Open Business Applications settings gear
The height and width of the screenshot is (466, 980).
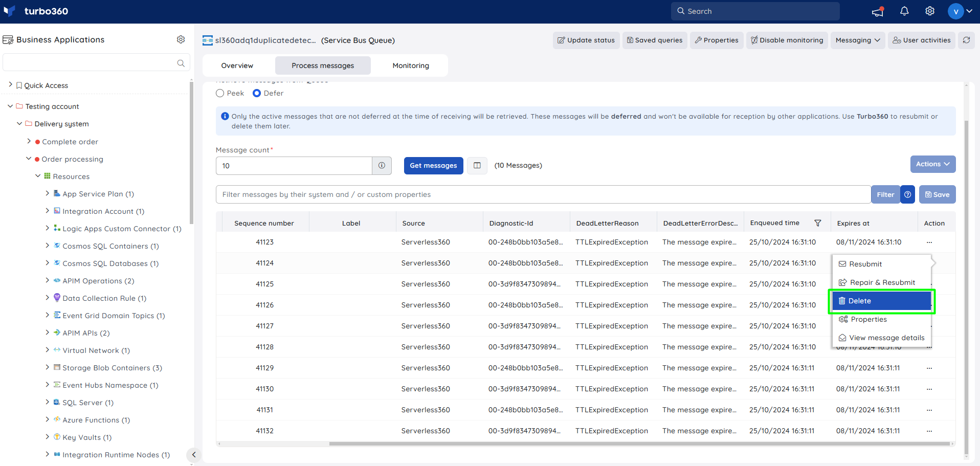coord(181,39)
